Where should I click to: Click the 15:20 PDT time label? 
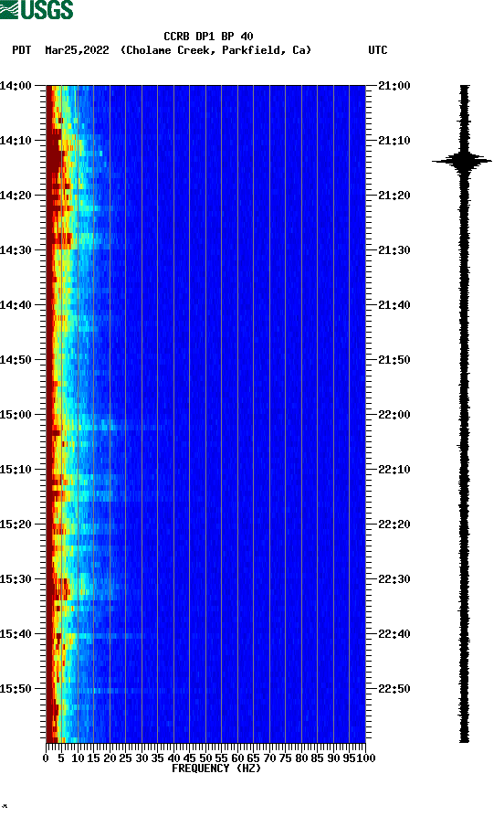pos(16,525)
